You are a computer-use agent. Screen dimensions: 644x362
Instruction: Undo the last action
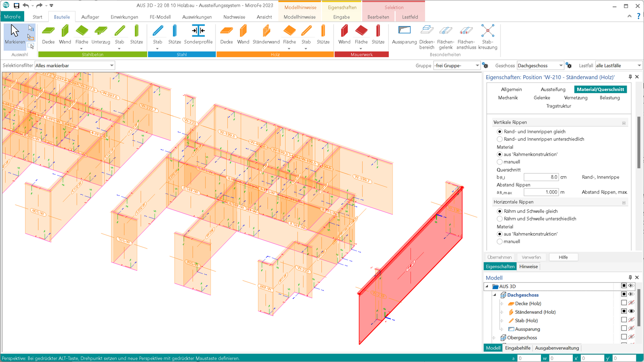(x=26, y=6)
